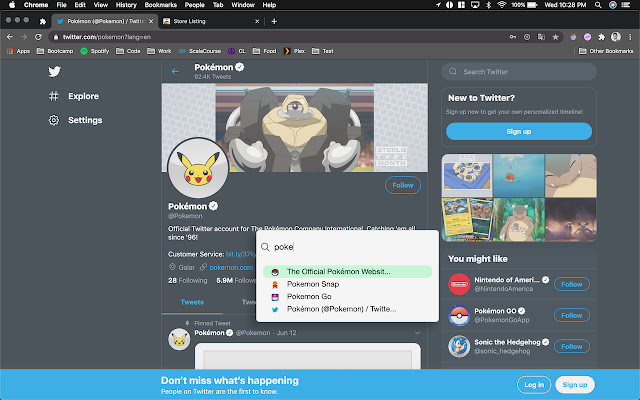Image resolution: width=640 pixels, height=400 pixels.
Task: Open Settings gear in the left sidebar
Action: tap(76, 120)
